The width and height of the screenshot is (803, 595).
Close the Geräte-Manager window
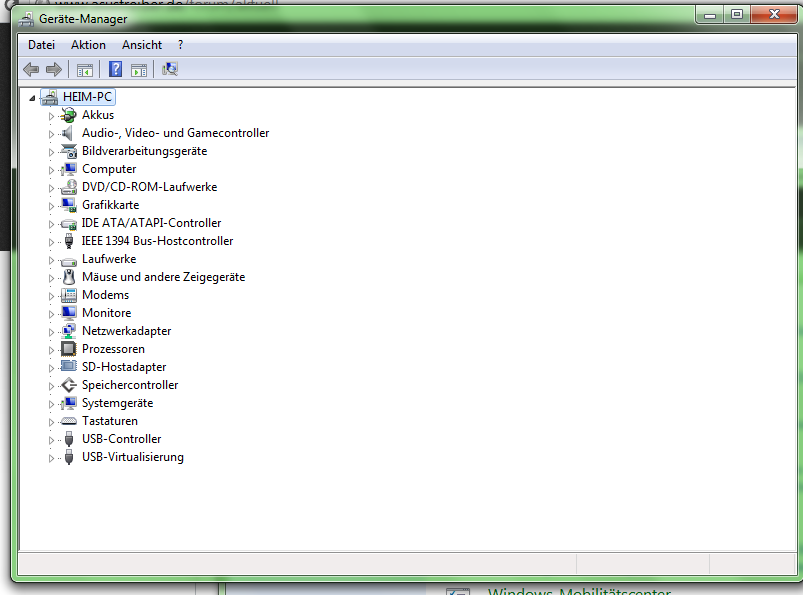coord(774,15)
